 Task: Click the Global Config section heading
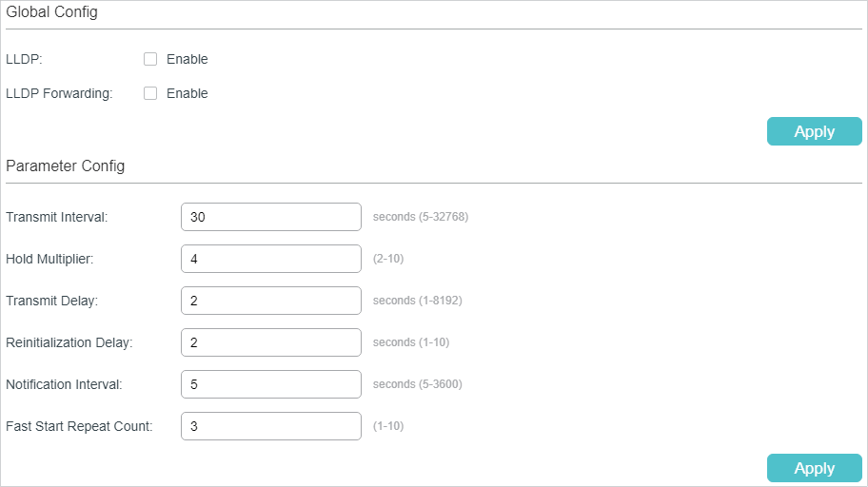(51, 12)
